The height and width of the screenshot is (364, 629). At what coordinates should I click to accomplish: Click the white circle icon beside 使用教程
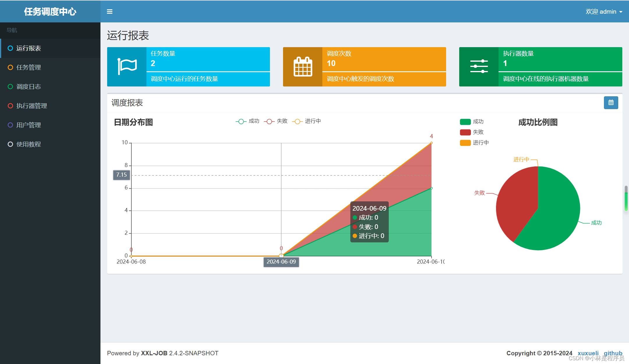click(10, 144)
